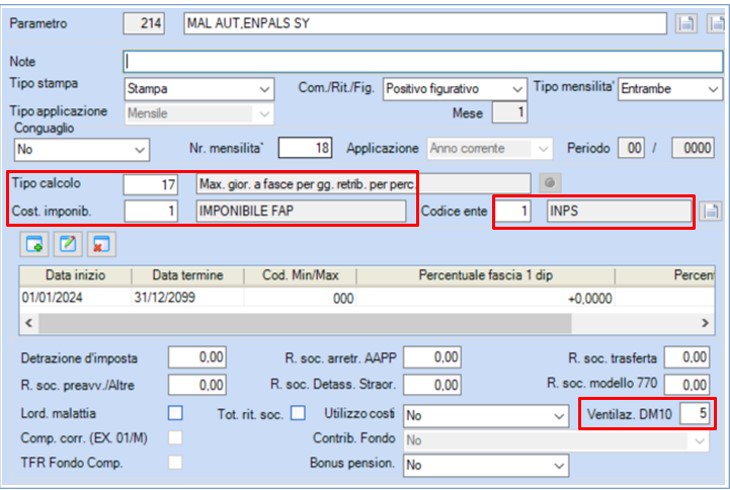Click the table scrollbar right arrow
Screen dimensions: 730x490
click(x=705, y=323)
